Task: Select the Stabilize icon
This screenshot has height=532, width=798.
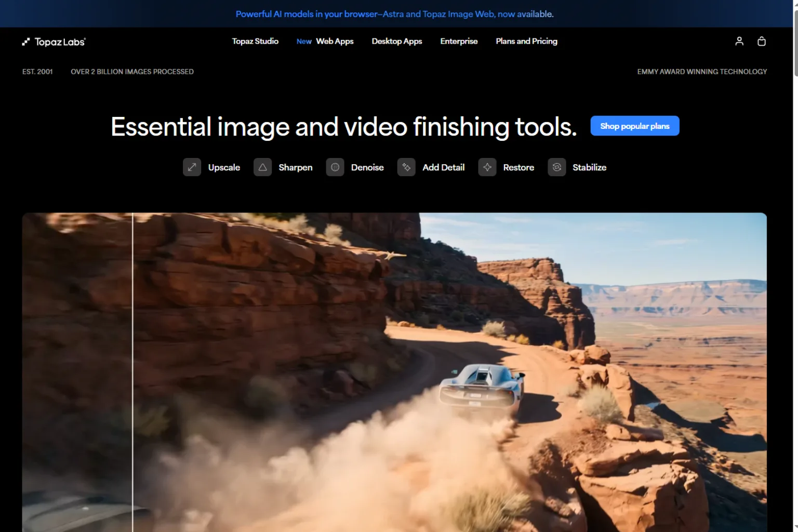Action: pos(557,167)
